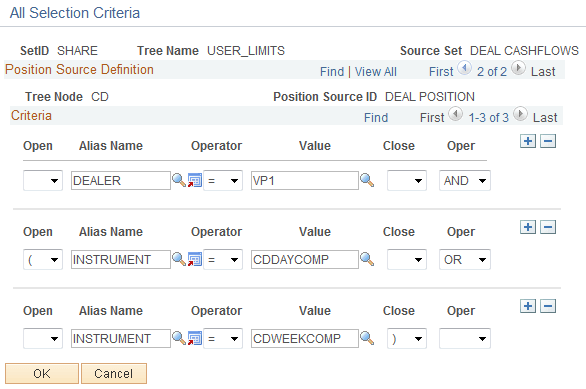Click Last in Criteria bar
The height and width of the screenshot is (389, 586).
[545, 117]
